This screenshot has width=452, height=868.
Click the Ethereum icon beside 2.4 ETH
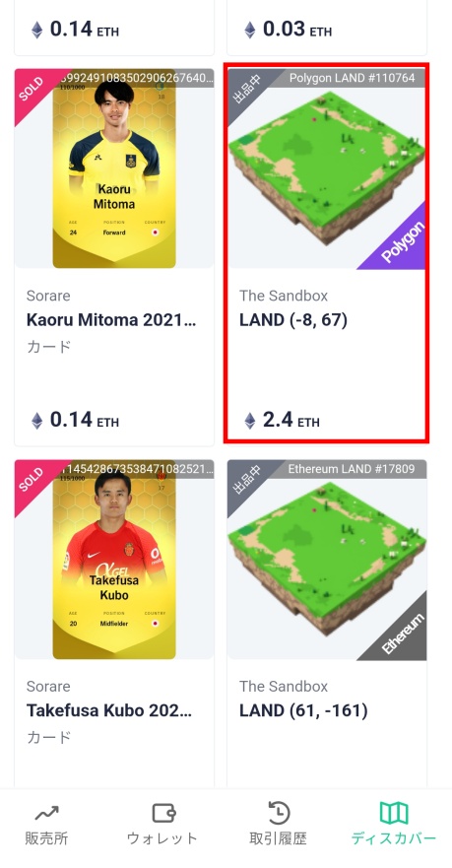click(250, 421)
